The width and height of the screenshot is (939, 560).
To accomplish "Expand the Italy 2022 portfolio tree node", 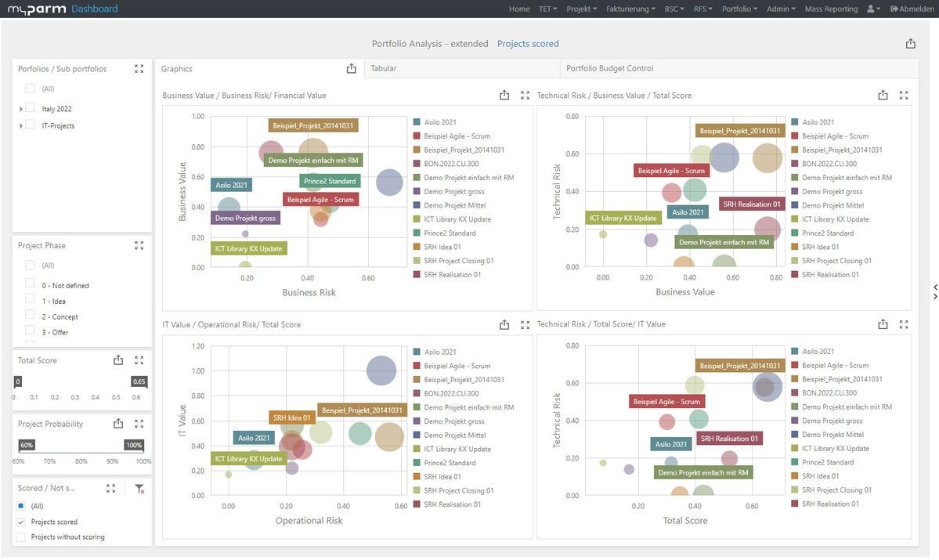I will pos(21,109).
